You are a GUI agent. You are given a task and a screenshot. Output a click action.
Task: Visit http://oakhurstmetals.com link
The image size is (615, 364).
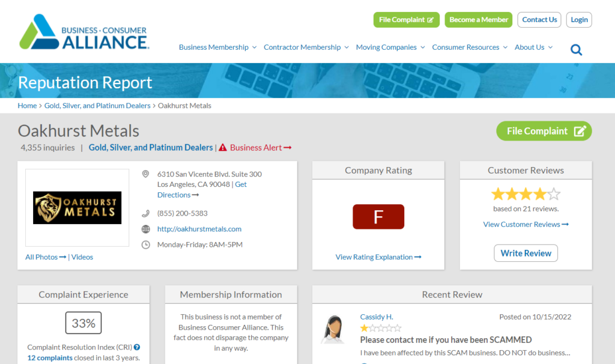tap(199, 229)
